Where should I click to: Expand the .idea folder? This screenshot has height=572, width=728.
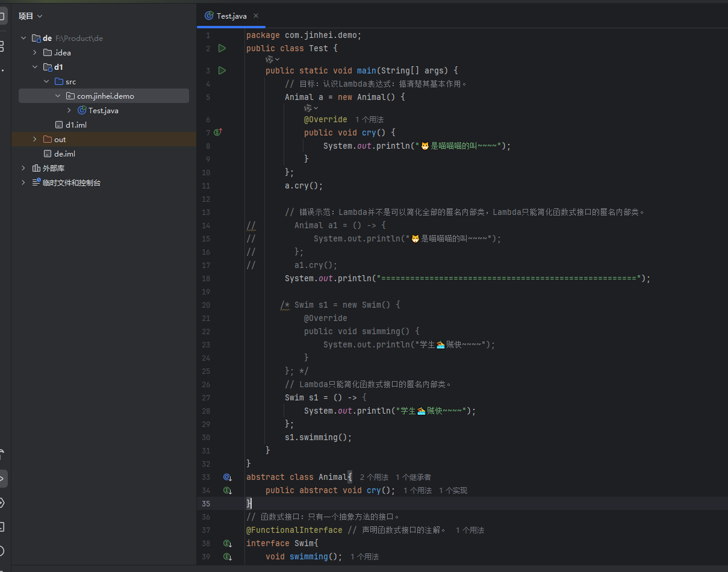point(35,52)
